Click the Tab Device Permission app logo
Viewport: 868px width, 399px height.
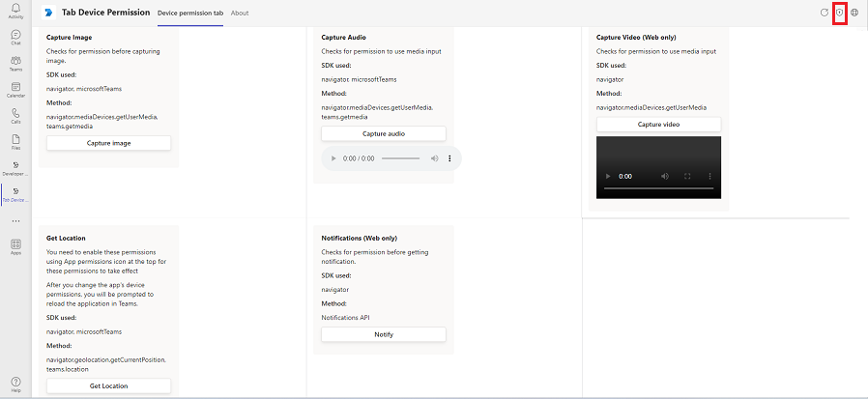pyautogui.click(x=48, y=13)
